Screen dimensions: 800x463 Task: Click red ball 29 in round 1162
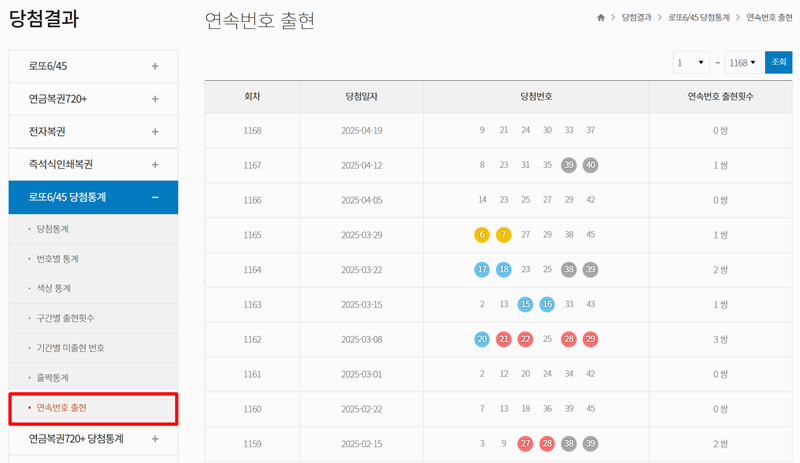tap(590, 339)
